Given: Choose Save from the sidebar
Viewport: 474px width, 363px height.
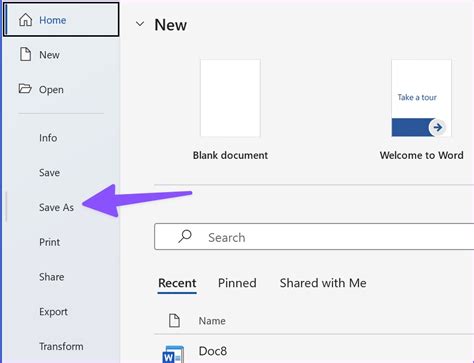Looking at the screenshot, I should click(49, 173).
